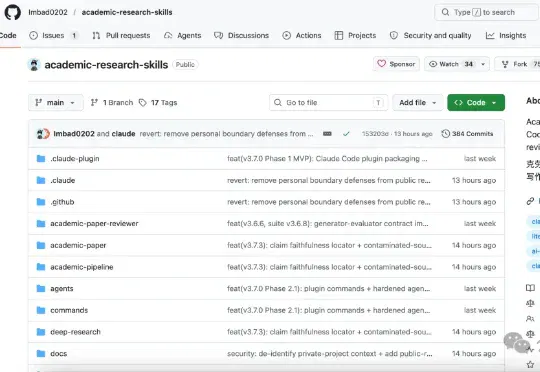540x372 pixels.
Task: Click the deep-research folder icon
Action: point(41,332)
